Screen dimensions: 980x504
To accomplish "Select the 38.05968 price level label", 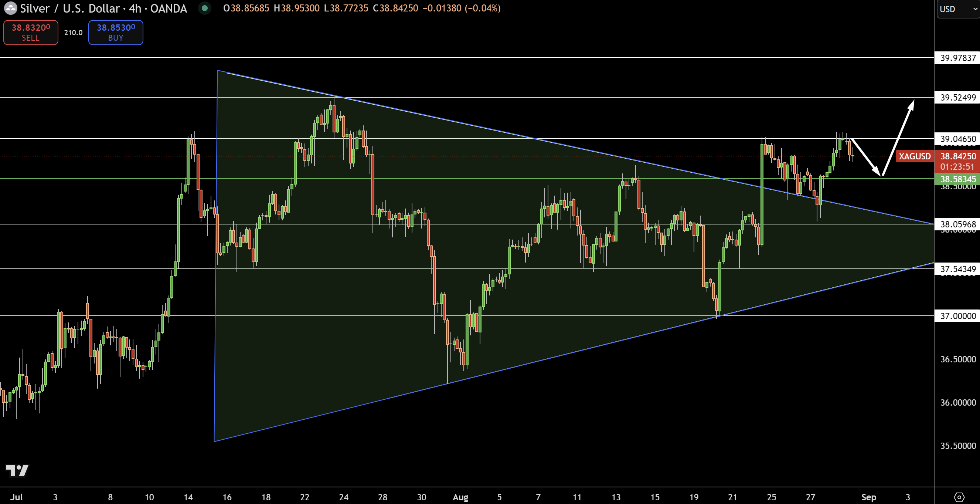I will click(x=957, y=224).
